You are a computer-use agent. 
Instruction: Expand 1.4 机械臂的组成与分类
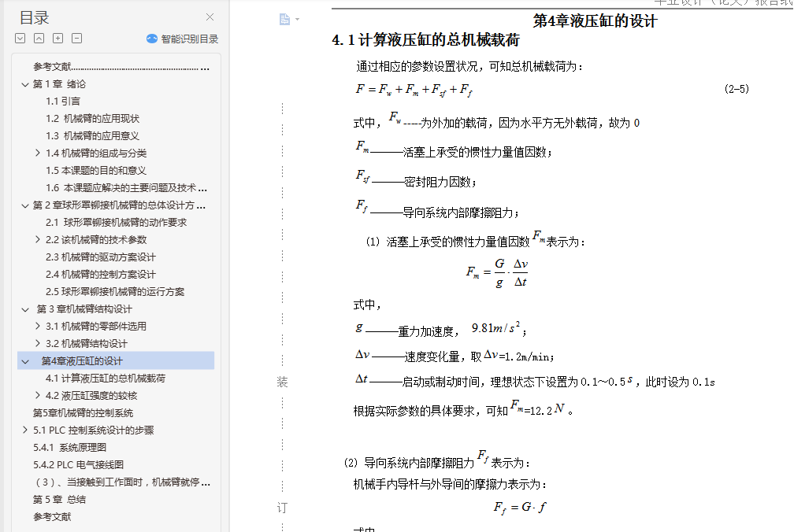[38, 153]
